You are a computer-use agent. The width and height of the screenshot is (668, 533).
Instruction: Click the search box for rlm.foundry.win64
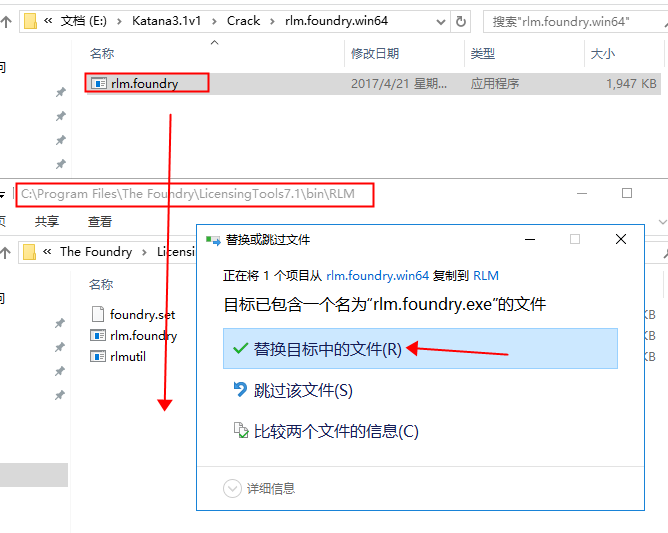pos(576,21)
